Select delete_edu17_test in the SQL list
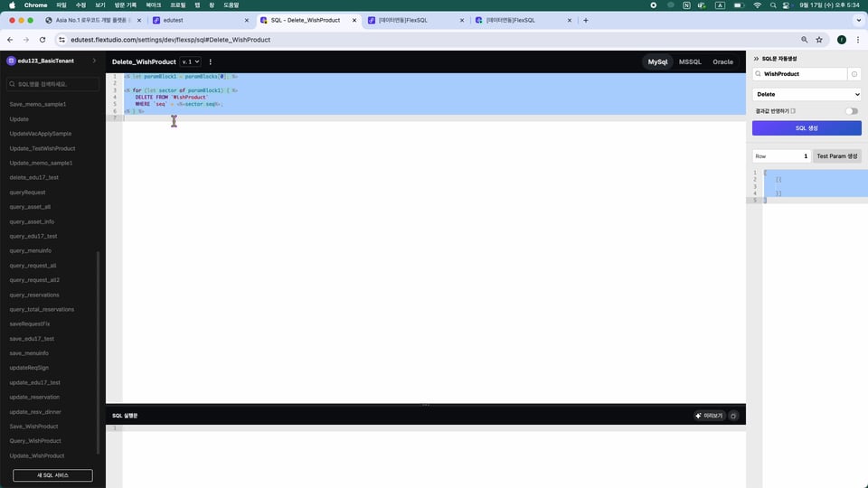 point(33,178)
